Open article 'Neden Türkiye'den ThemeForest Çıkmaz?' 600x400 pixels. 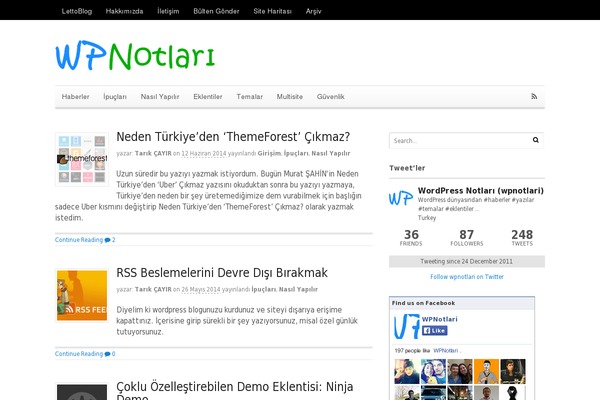[233, 137]
